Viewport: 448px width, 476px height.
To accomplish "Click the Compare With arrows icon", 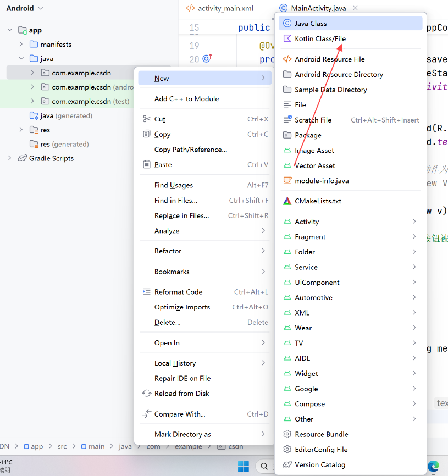I will [x=147, y=414].
